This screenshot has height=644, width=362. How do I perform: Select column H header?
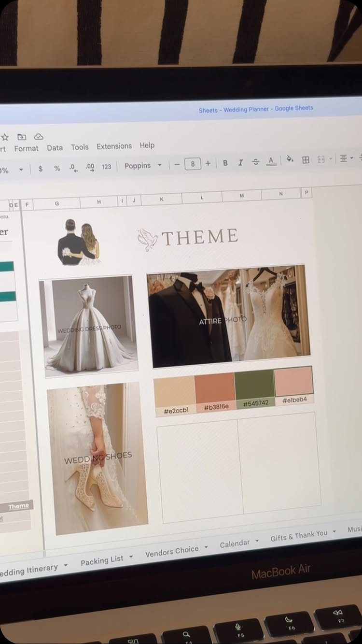pyautogui.click(x=99, y=202)
